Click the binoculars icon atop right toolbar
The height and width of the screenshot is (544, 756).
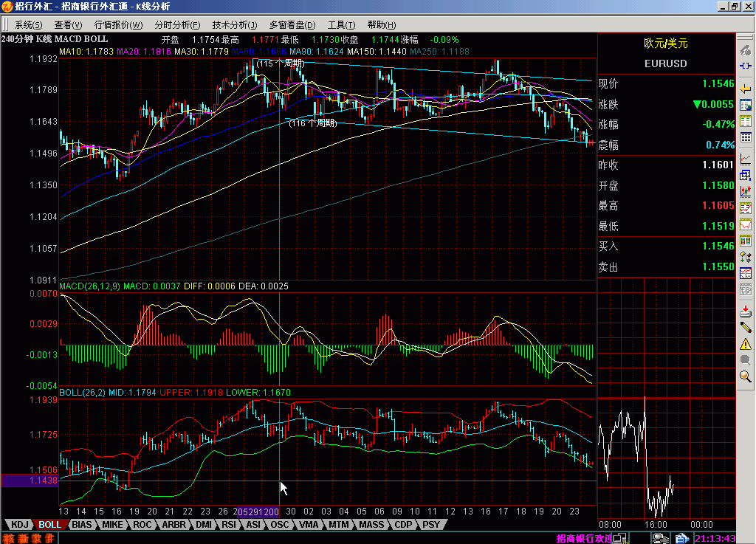click(x=746, y=50)
